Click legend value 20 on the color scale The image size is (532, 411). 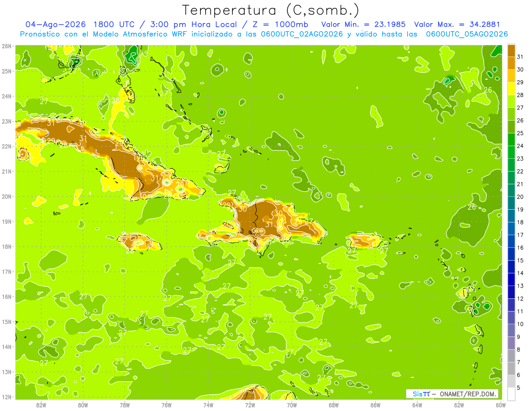(520, 197)
